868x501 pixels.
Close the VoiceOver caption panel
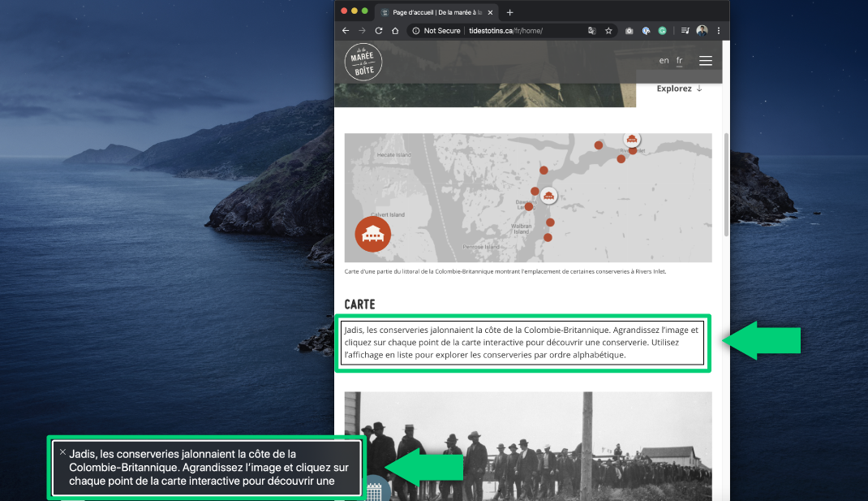(62, 452)
